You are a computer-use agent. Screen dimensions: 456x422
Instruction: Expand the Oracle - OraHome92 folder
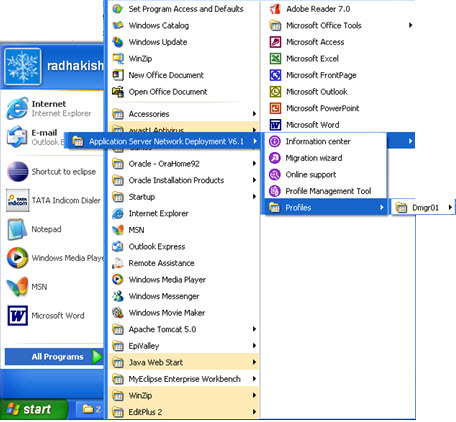click(x=183, y=164)
